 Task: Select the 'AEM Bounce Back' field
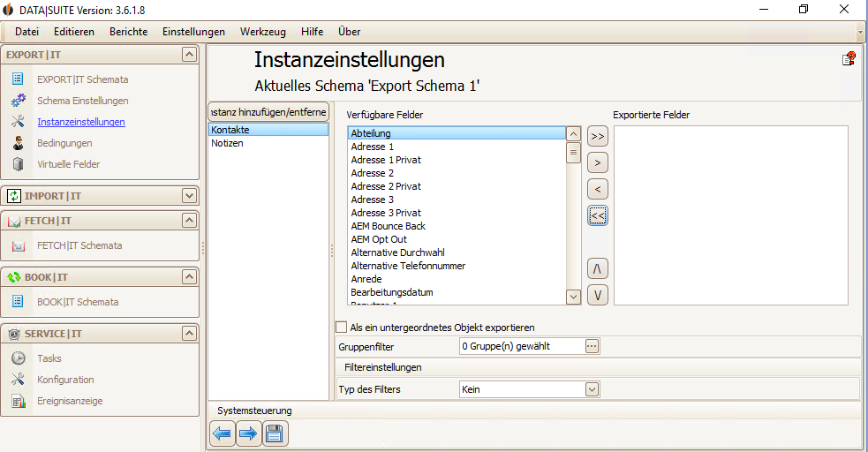coord(457,226)
